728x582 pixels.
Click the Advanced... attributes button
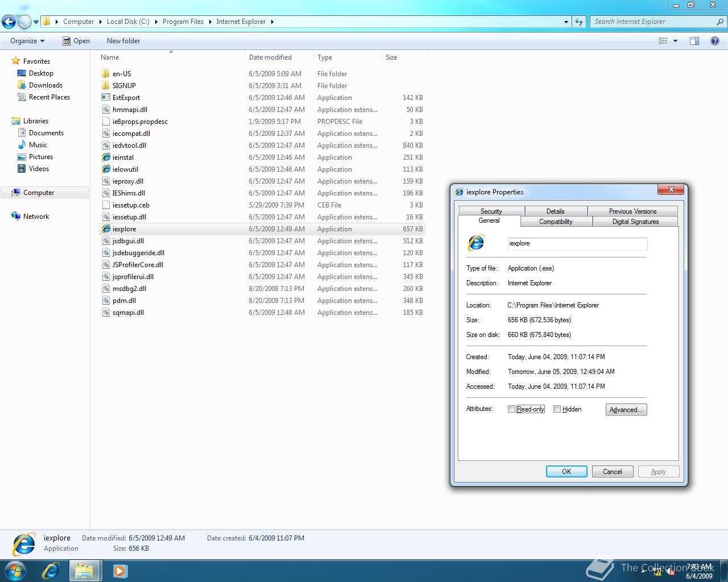click(626, 410)
